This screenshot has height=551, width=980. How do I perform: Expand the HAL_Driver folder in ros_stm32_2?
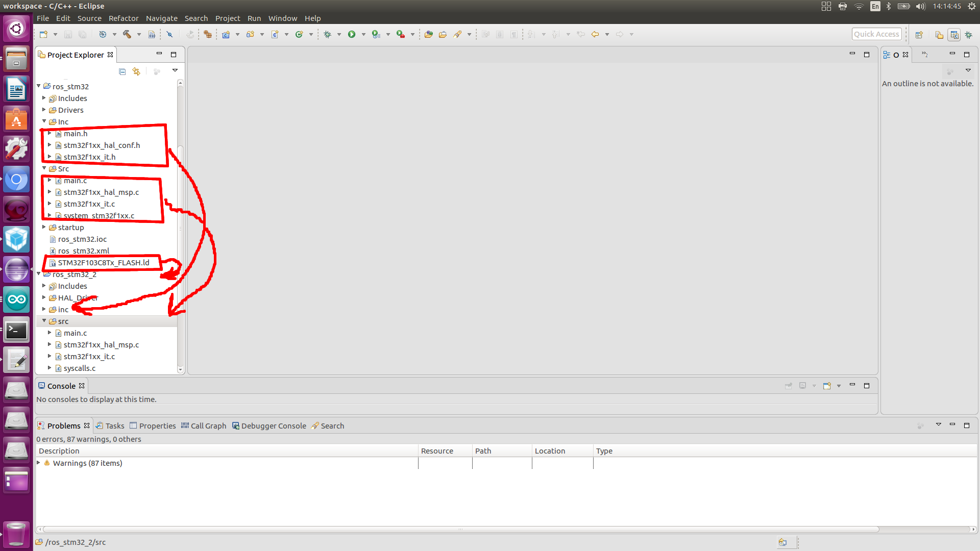(44, 297)
